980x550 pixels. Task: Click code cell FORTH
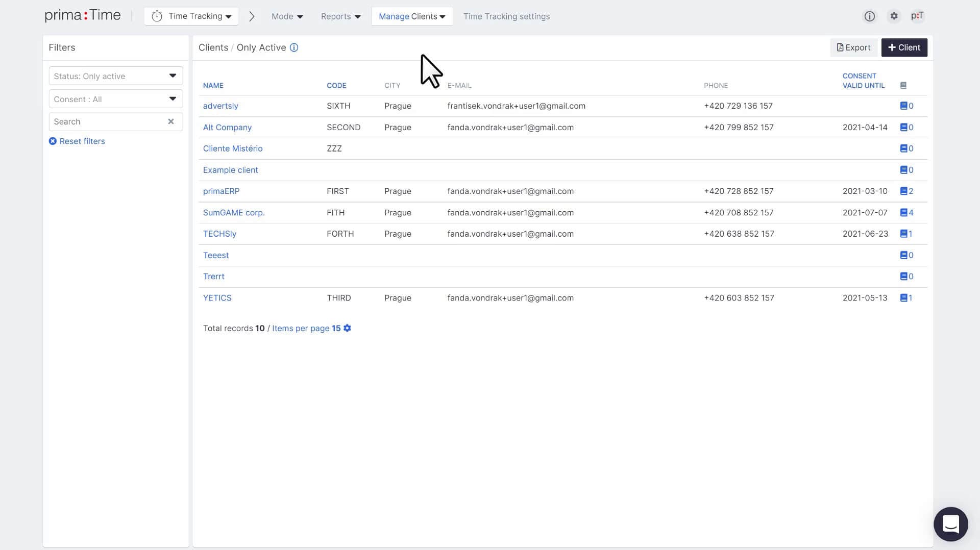[x=340, y=234]
